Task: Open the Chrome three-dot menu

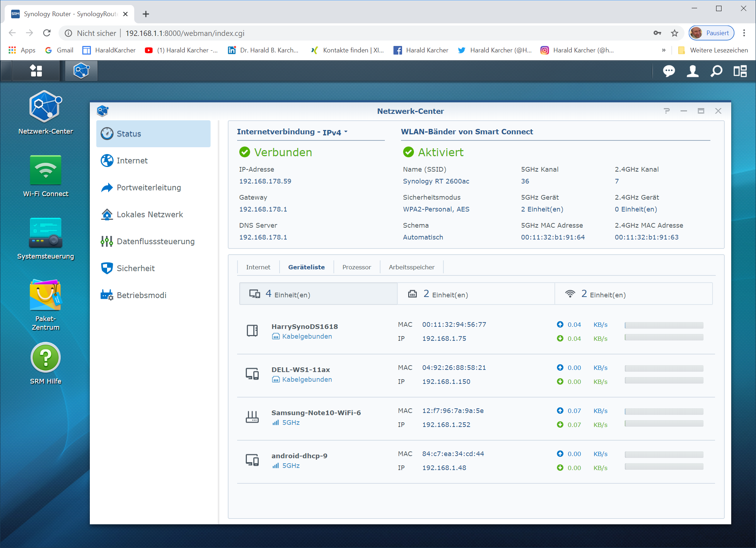Action: pyautogui.click(x=744, y=33)
